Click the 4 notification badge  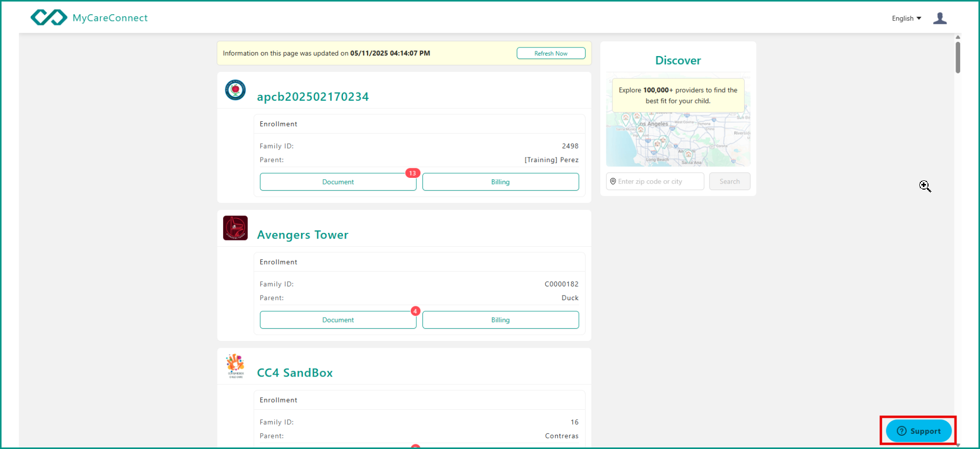pyautogui.click(x=415, y=311)
